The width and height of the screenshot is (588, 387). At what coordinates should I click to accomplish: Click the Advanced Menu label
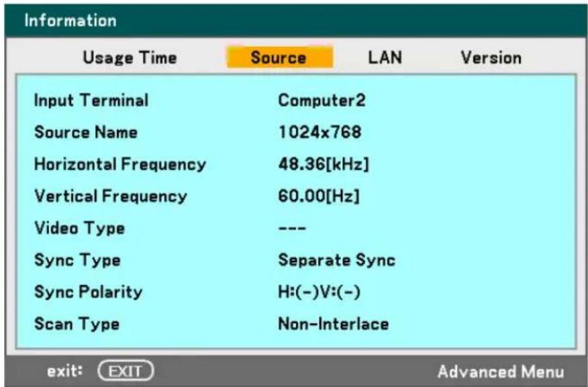coord(501,372)
